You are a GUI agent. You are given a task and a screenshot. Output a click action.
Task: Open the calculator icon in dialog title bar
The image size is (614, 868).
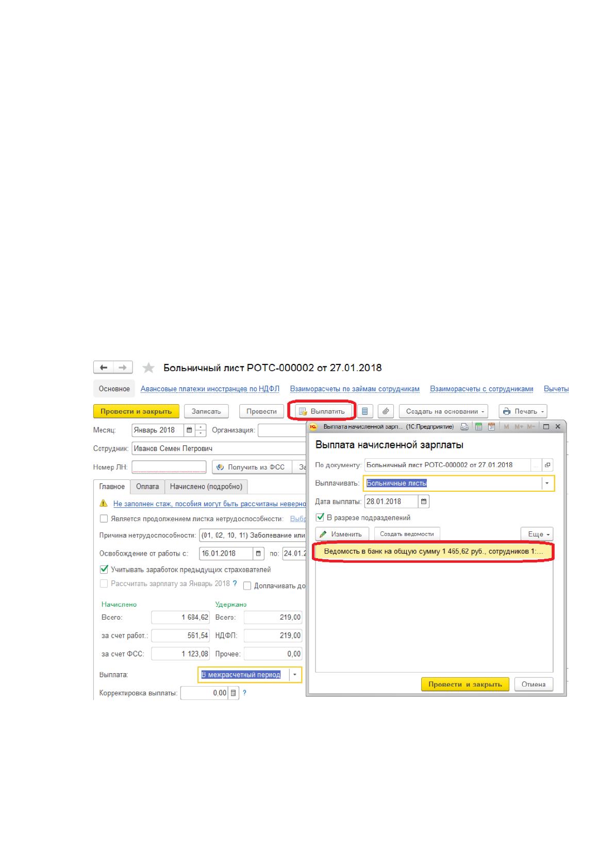click(x=478, y=427)
